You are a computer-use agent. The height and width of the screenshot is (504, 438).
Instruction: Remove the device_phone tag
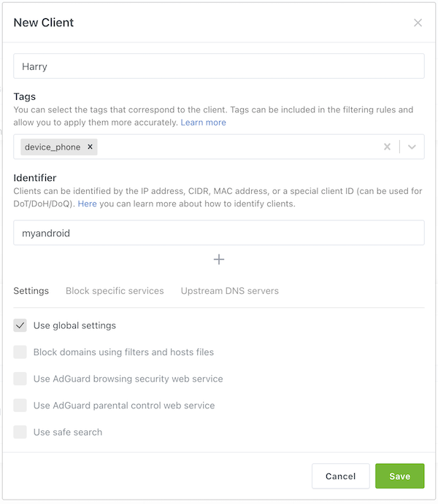click(x=90, y=147)
